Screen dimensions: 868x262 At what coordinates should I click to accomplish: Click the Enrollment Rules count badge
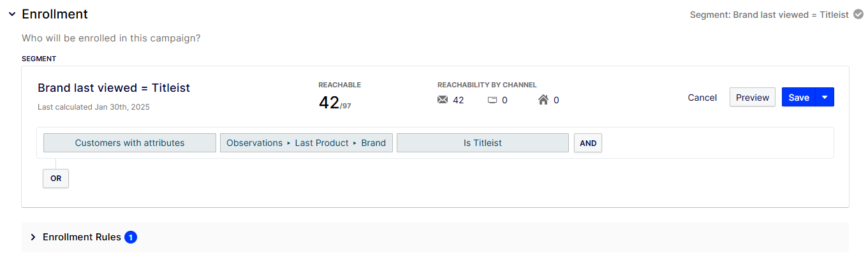point(131,237)
